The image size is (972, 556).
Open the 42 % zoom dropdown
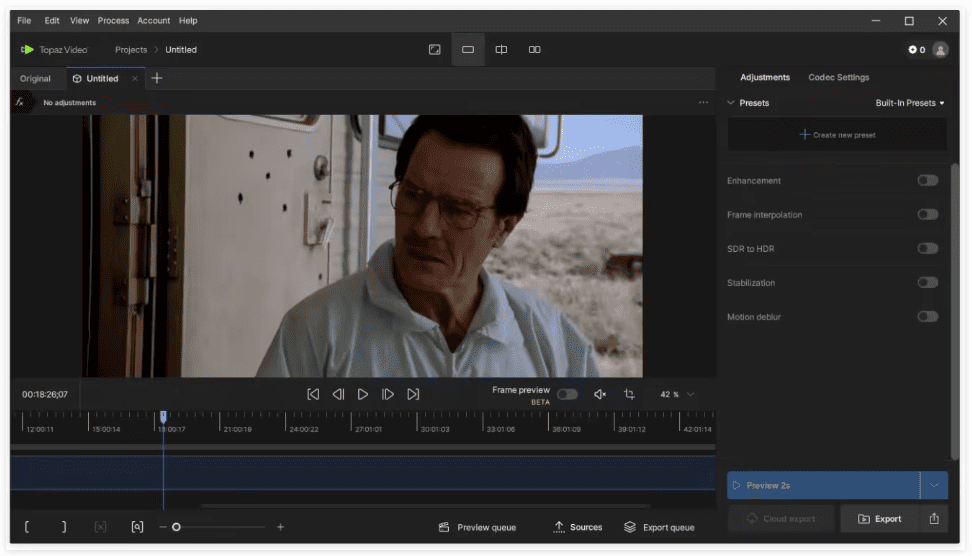click(677, 394)
